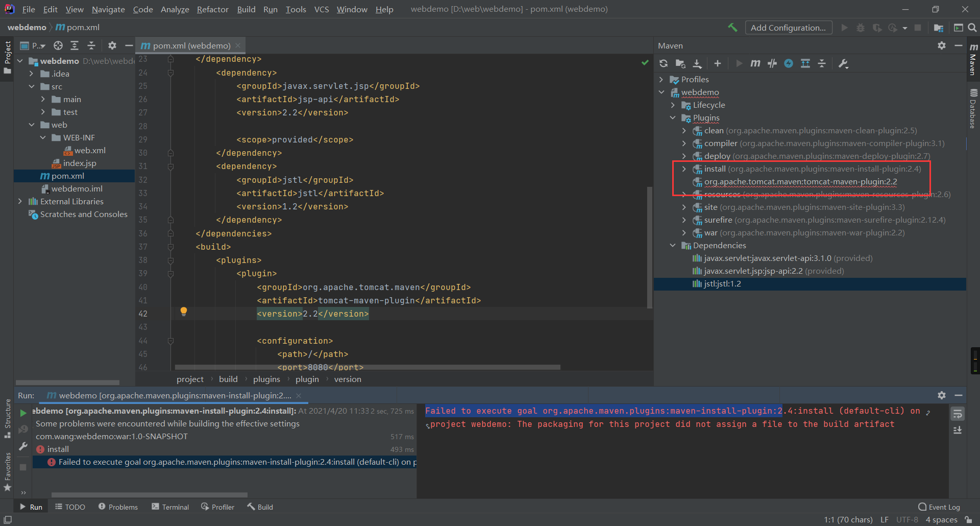Collapse all nodes in Maven tree
The image size is (980, 526).
point(822,63)
